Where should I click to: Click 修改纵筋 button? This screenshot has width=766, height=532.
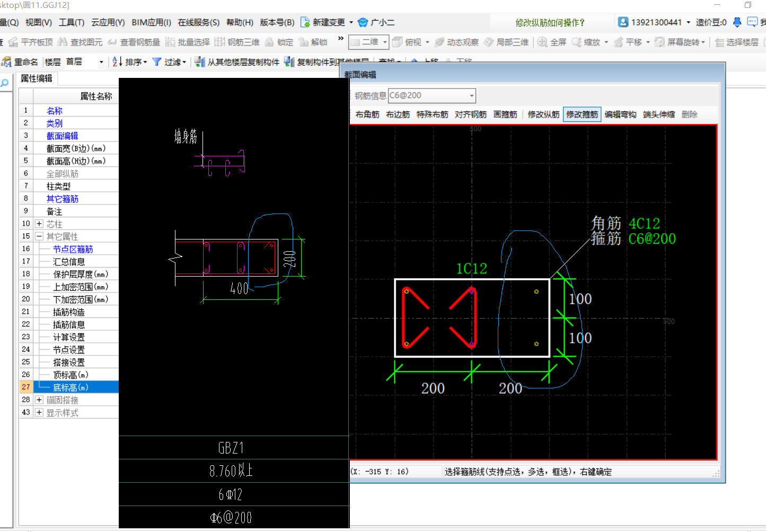point(544,114)
